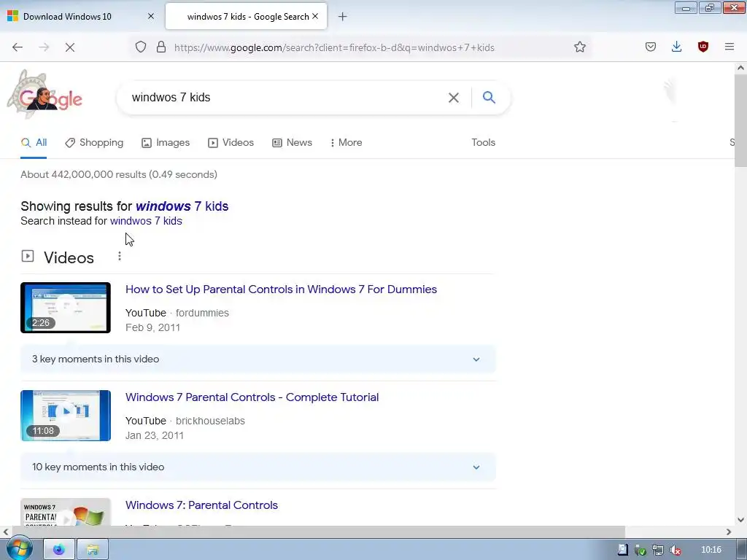747x560 pixels.
Task: Open a new tab with plus button
Action: (343, 17)
